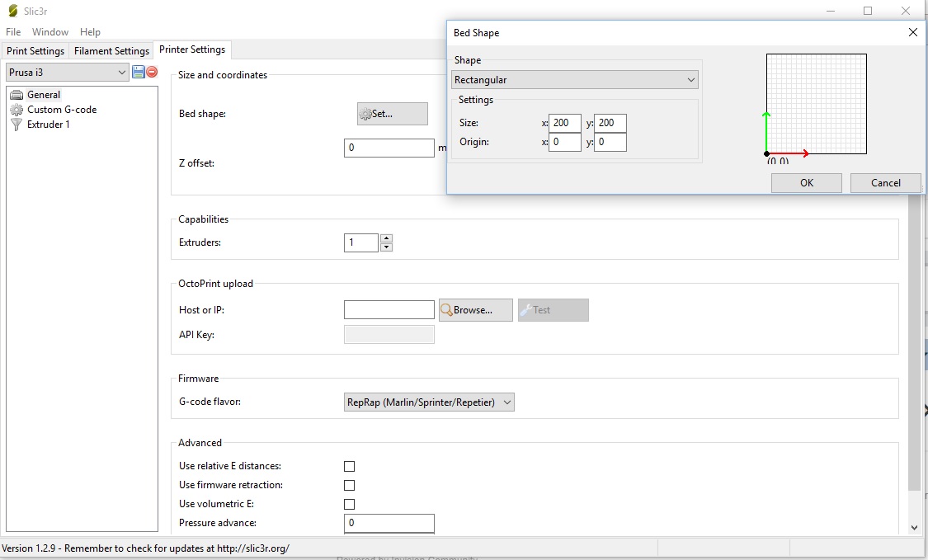This screenshot has width=928, height=560.
Task: Switch to the Print Settings tab
Action: click(35, 51)
